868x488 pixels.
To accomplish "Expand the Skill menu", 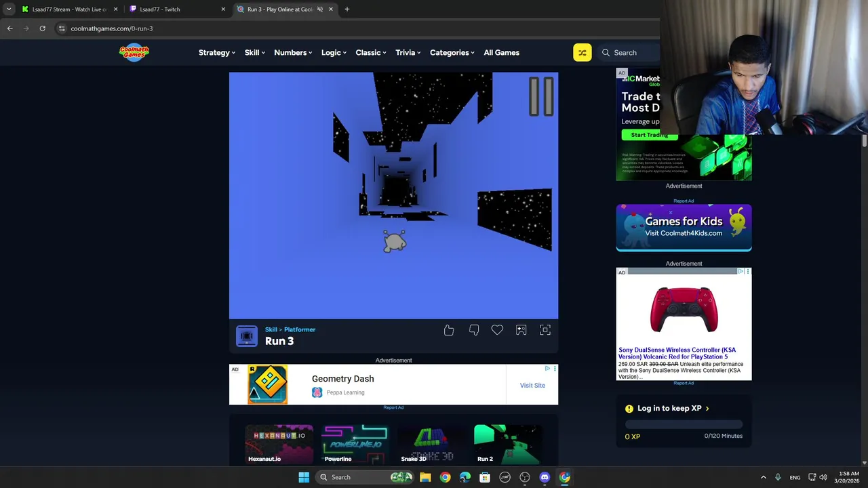I will [x=255, y=52].
